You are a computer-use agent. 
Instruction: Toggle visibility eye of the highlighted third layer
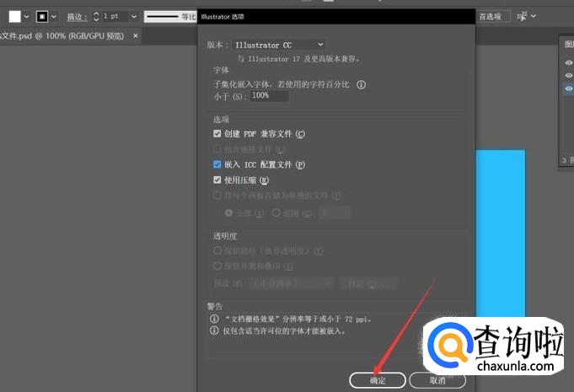568,89
